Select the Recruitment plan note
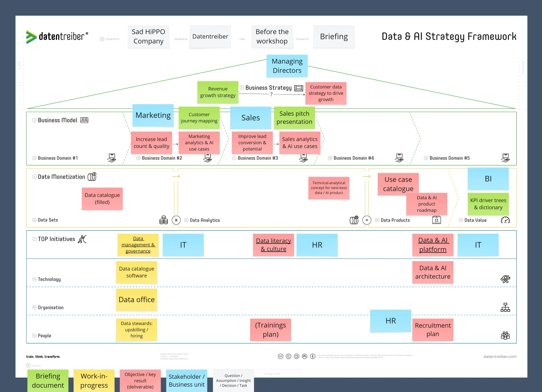 [x=433, y=330]
